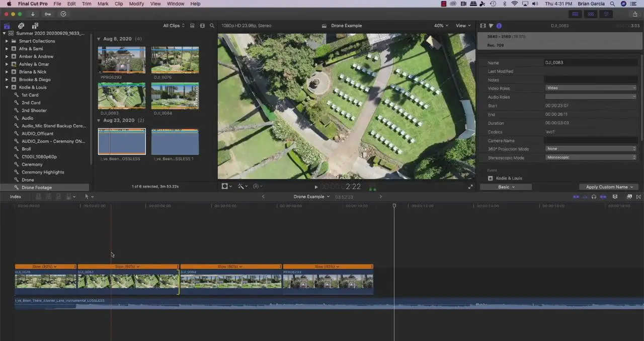
Task: Collapse the Aug 8, 2020 clip group
Action: [99, 39]
